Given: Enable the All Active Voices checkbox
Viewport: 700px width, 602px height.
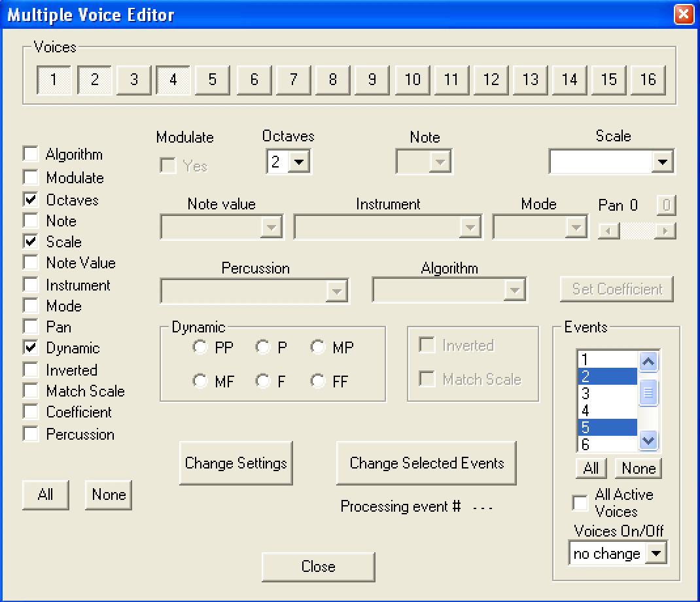Looking at the screenshot, I should [580, 503].
